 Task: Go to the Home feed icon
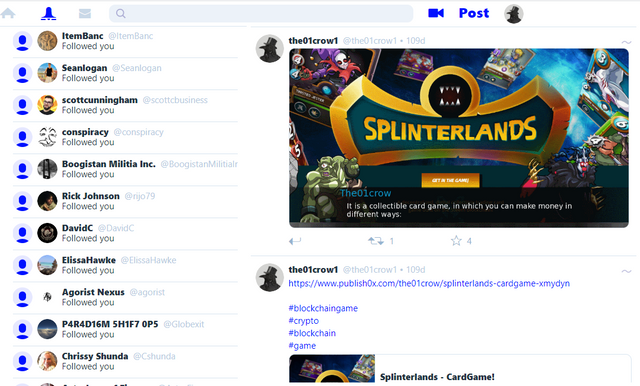pyautogui.click(x=8, y=13)
